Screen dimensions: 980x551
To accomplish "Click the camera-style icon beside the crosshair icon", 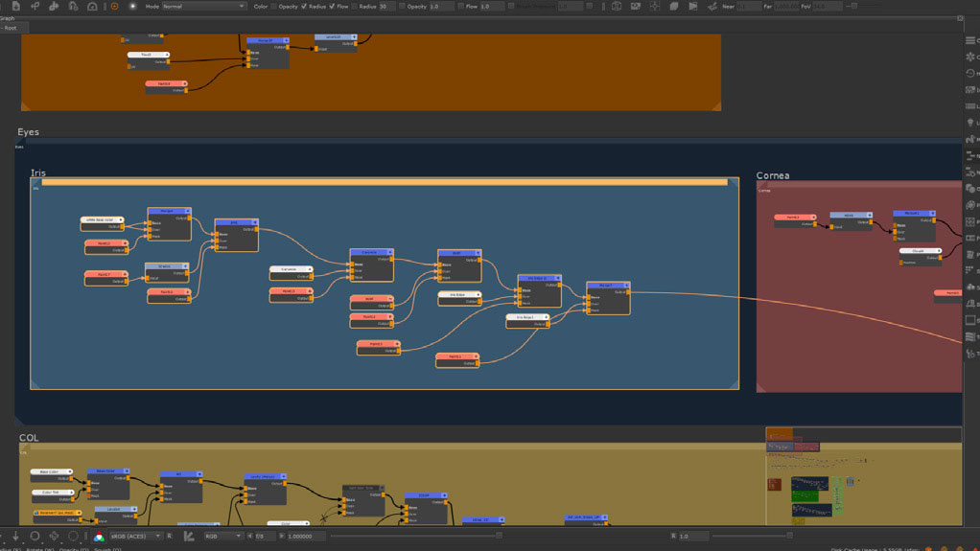I will [636, 7].
